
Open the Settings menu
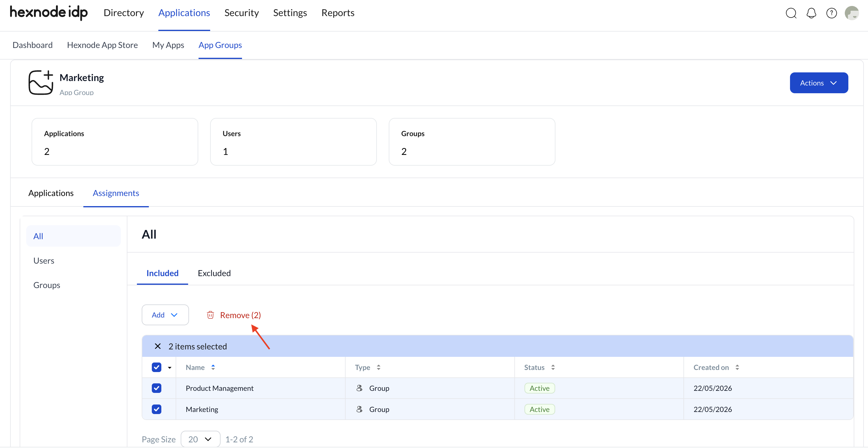coord(290,13)
